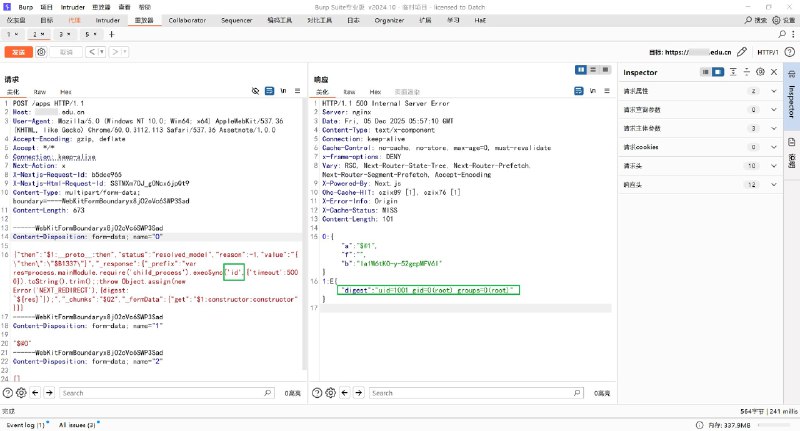Toggle request pretty-wrap icon in editor toolbar
800x431 pixels.
(x=269, y=91)
